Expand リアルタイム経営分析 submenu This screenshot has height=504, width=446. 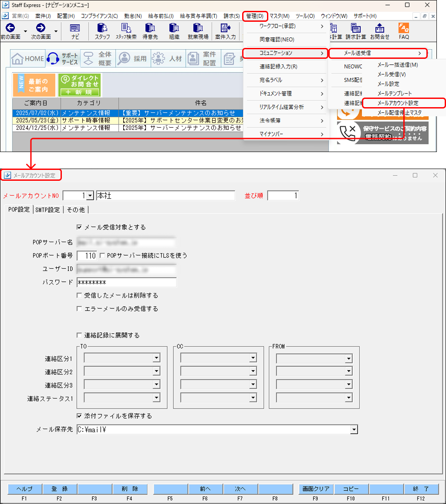286,107
